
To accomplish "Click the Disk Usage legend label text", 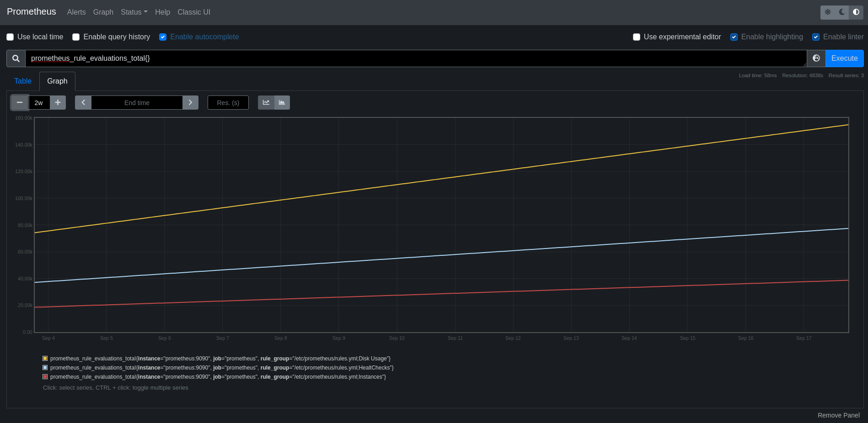I will click(x=220, y=359).
